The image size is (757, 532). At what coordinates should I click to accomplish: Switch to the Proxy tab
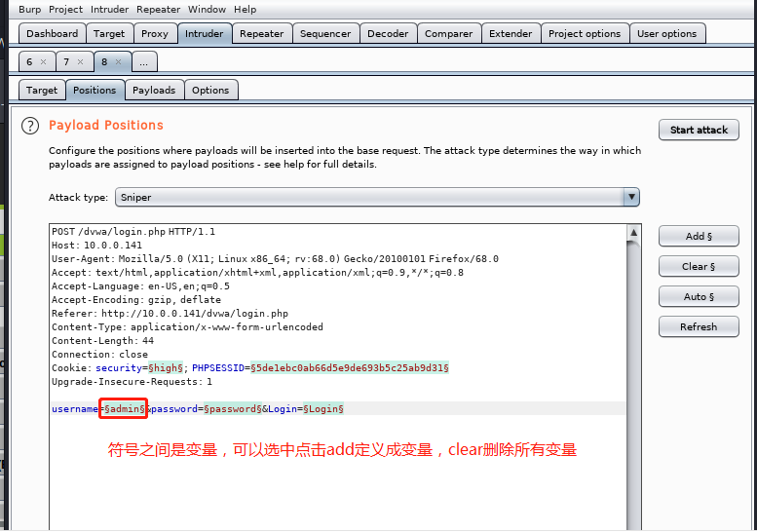[x=155, y=33]
